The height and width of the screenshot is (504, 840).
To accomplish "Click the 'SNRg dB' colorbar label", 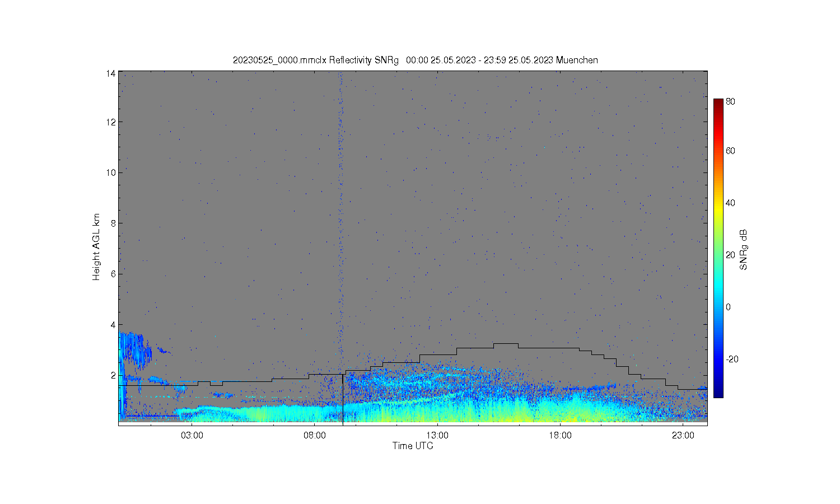I will (x=744, y=250).
